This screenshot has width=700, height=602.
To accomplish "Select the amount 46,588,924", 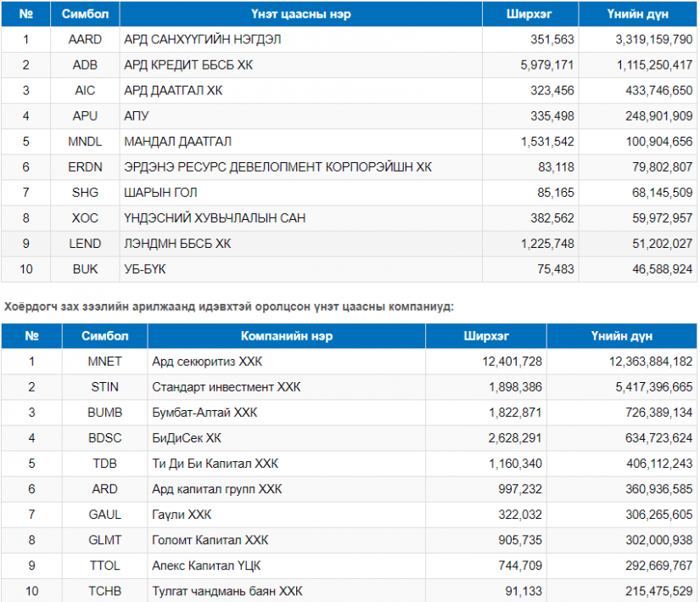I will tap(663, 268).
